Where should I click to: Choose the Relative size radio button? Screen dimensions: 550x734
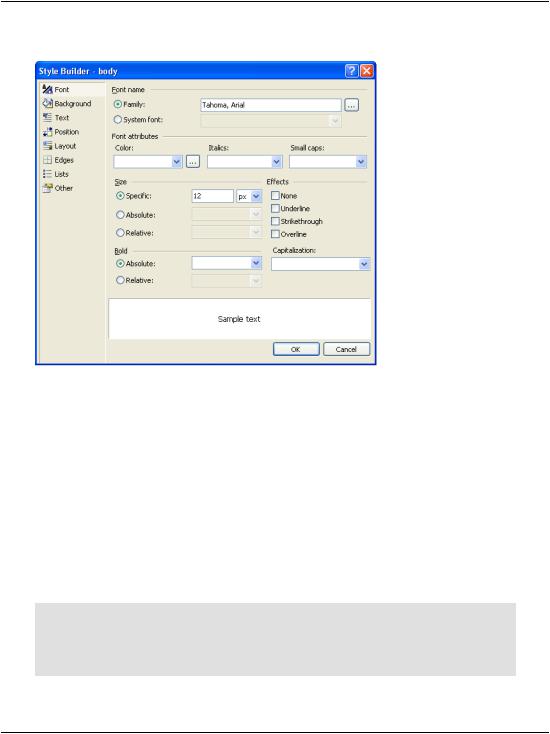(x=120, y=233)
